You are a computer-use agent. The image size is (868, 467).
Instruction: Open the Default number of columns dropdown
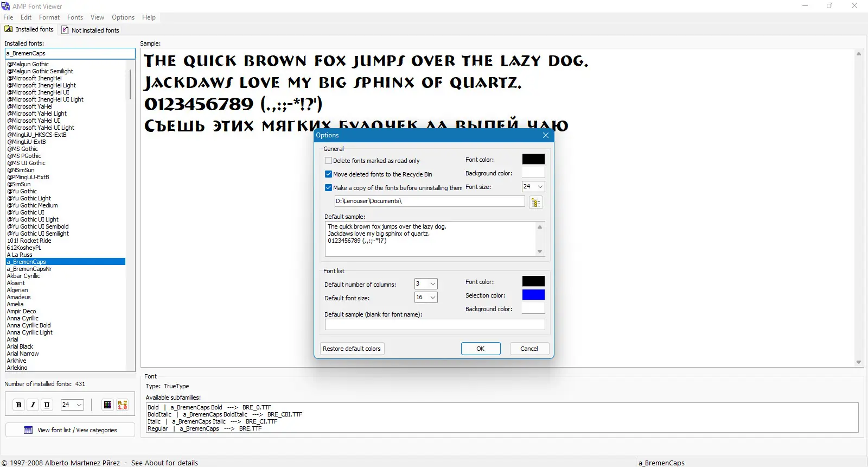point(432,284)
